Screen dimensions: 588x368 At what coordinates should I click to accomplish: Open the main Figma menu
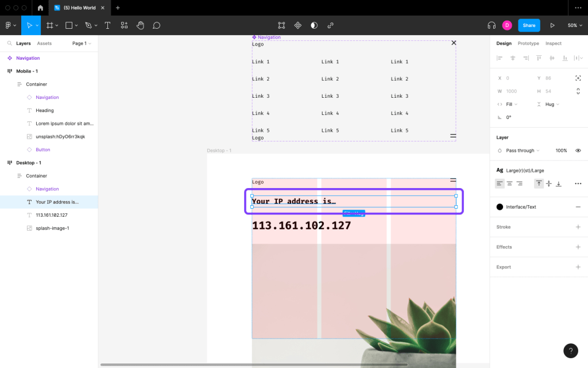tap(9, 25)
